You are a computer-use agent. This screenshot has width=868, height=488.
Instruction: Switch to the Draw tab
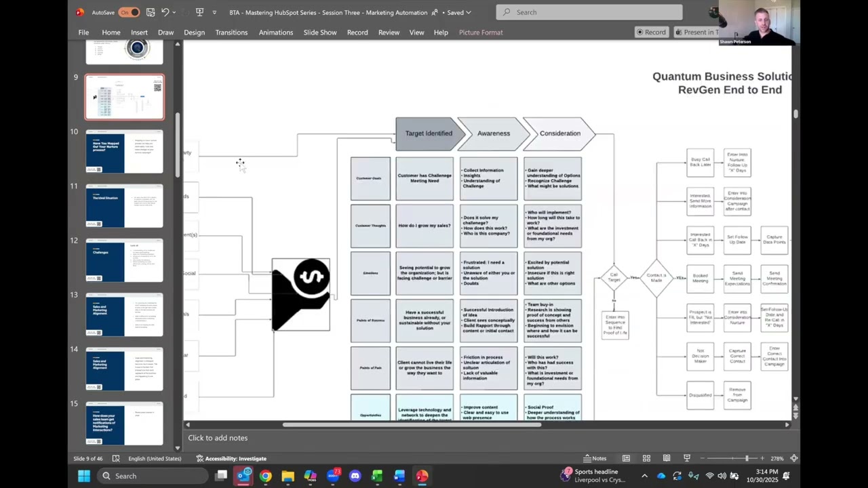[x=165, y=32]
